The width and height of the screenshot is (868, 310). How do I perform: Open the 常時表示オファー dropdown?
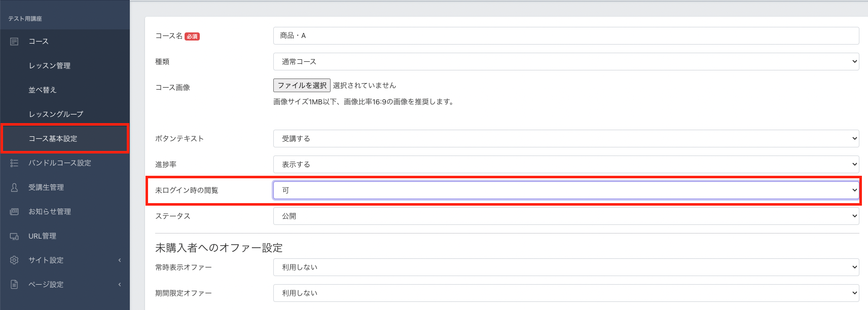pyautogui.click(x=566, y=267)
